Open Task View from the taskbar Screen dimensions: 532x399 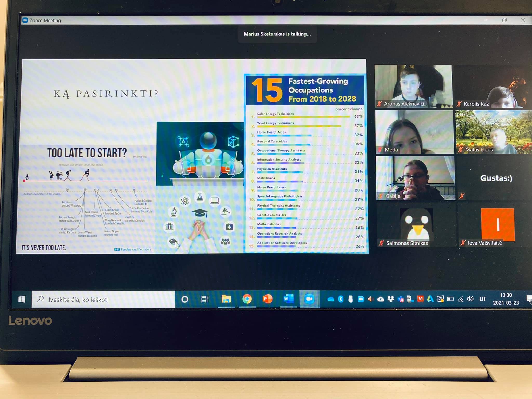[205, 299]
